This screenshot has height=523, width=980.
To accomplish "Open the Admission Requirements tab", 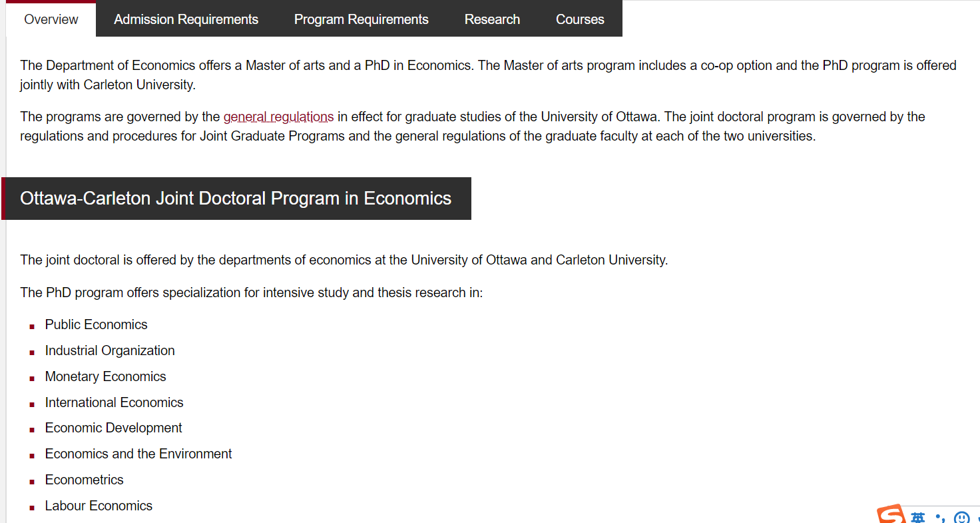I will point(186,19).
